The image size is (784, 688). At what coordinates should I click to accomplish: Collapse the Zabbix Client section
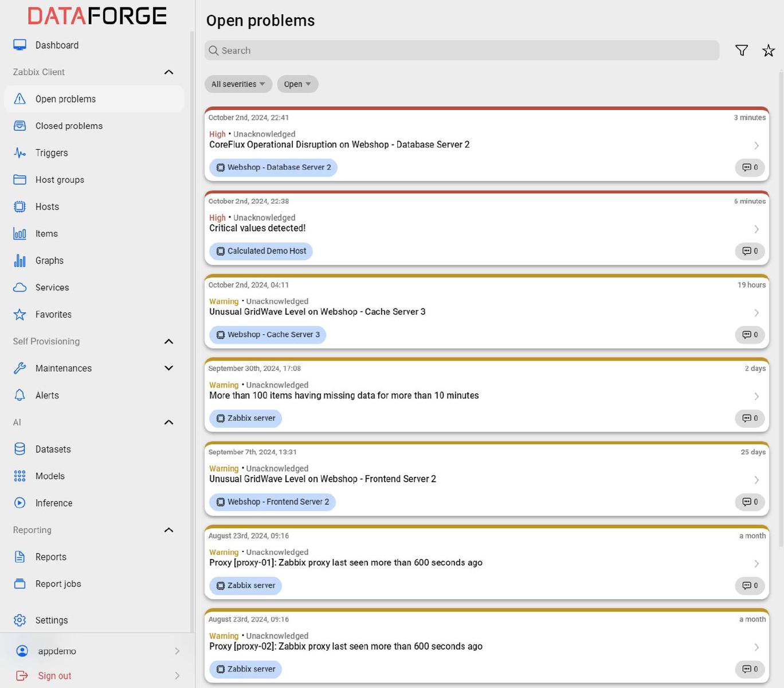[x=168, y=72]
